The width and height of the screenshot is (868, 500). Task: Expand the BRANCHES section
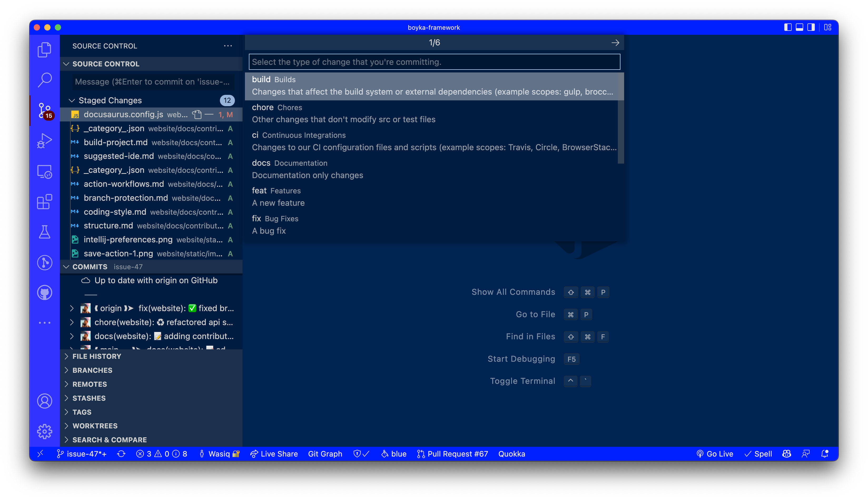pyautogui.click(x=92, y=370)
